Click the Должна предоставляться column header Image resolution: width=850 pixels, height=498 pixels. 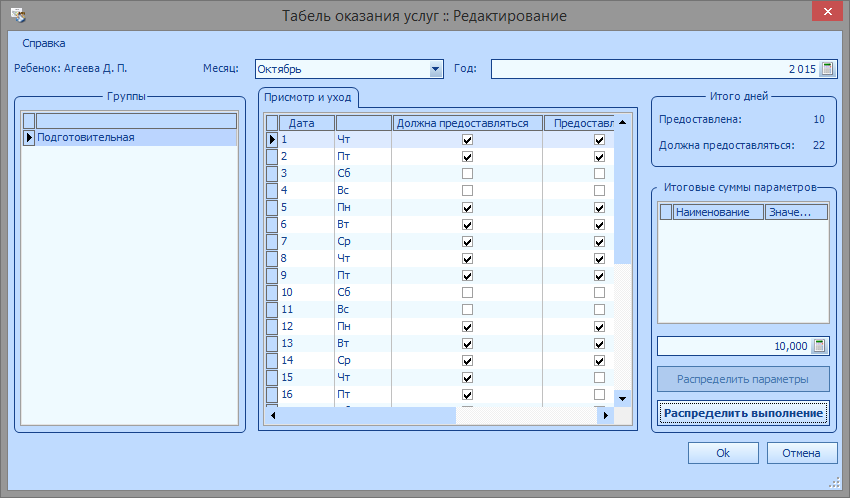467,123
